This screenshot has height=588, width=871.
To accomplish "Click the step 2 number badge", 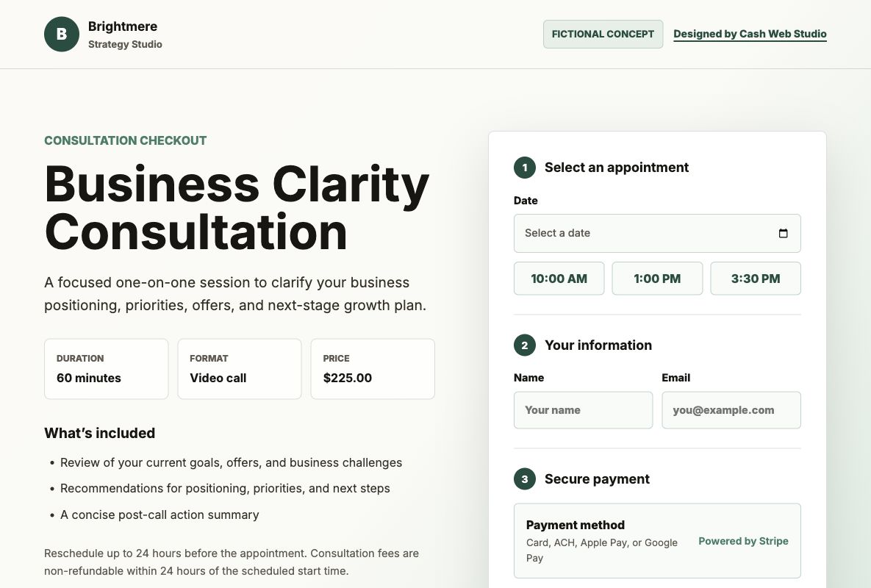I will (x=524, y=345).
